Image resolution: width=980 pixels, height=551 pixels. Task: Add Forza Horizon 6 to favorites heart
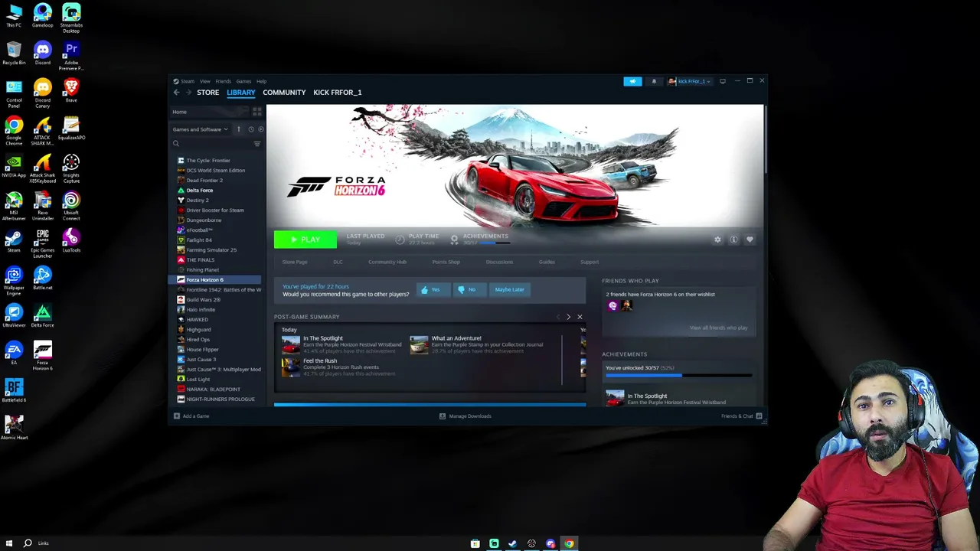coord(750,240)
